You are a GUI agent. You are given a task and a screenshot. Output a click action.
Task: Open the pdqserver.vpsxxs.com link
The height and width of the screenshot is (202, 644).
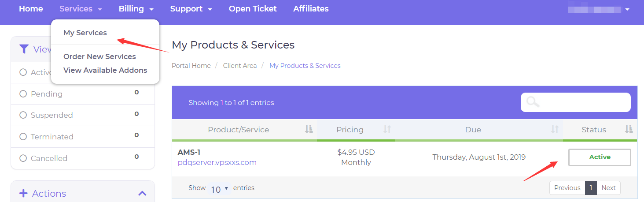217,162
